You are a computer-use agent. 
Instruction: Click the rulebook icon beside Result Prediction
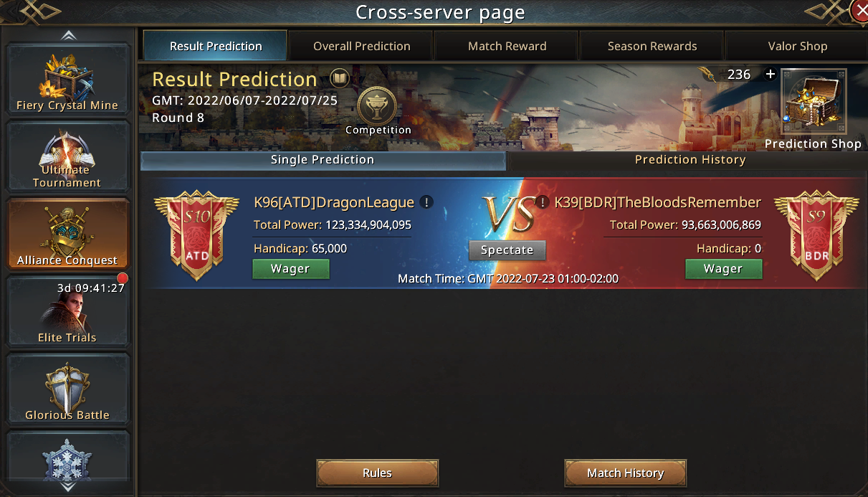tap(339, 78)
